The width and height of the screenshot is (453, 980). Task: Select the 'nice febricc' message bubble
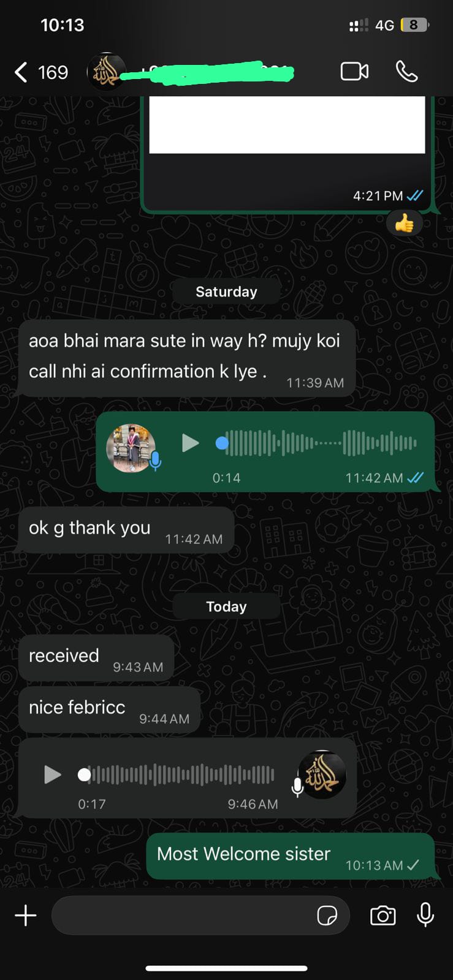click(x=109, y=709)
